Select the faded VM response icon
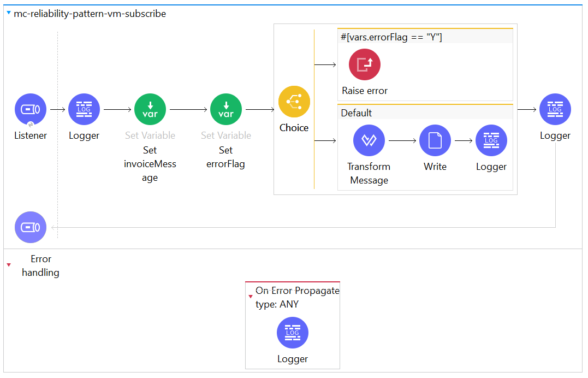Viewport: 588px width, 378px height. 31,227
